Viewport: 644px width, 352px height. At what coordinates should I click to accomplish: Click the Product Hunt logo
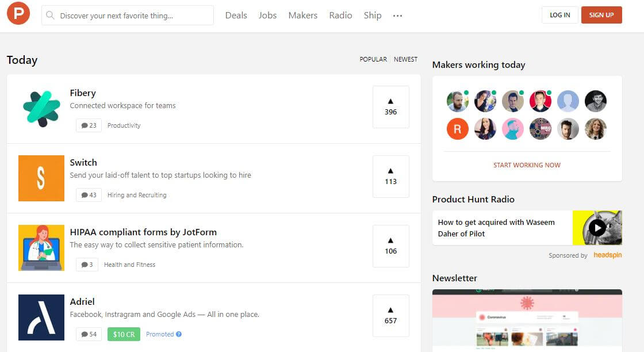point(18,15)
